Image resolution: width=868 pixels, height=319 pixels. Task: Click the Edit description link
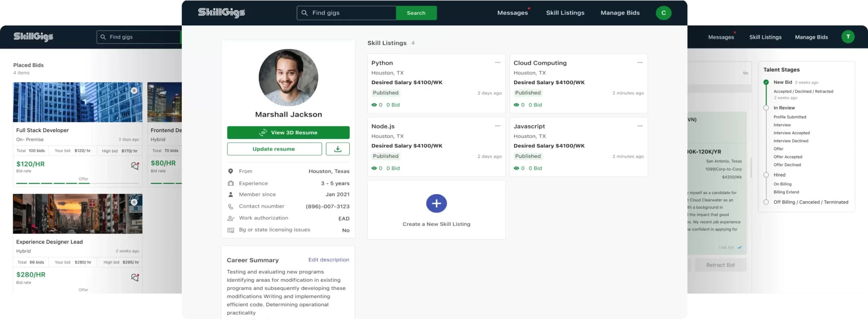[328, 260]
